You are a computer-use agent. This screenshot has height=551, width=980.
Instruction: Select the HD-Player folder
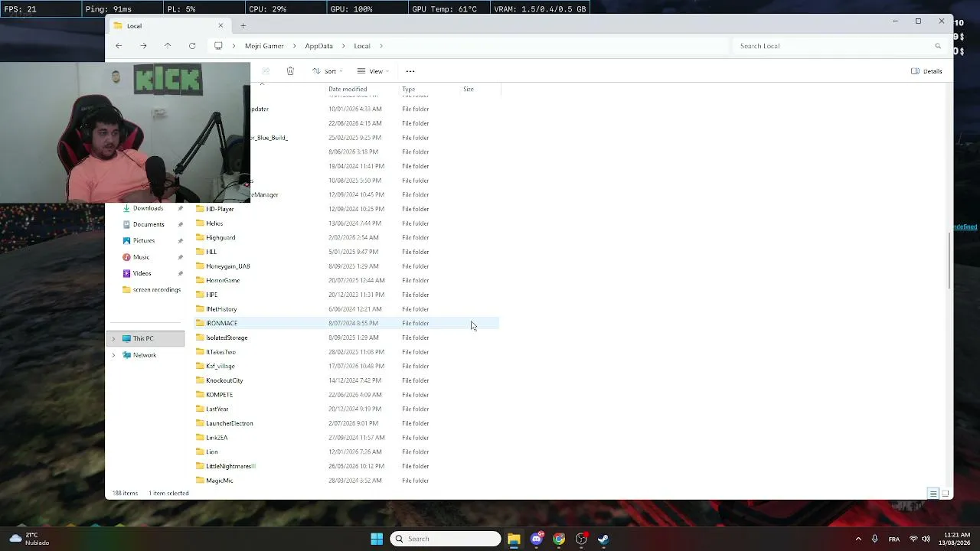(x=220, y=209)
